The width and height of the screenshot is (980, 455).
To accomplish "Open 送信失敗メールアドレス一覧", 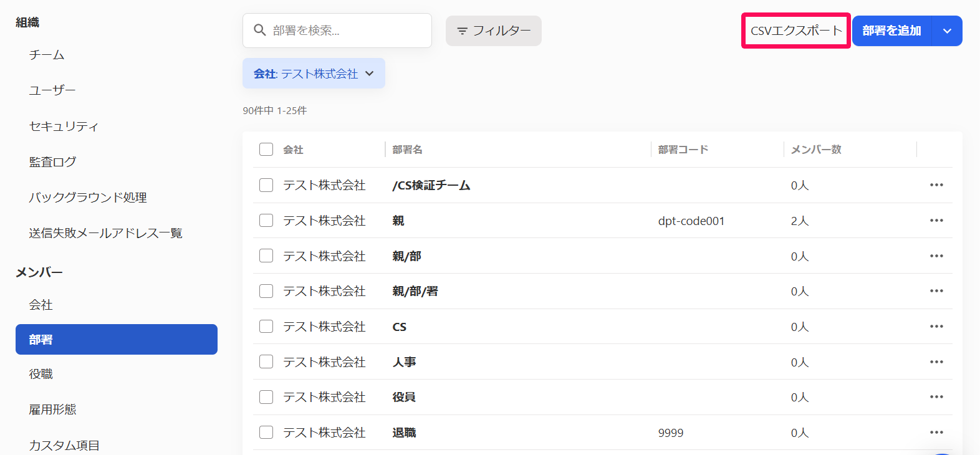I will 105,233.
